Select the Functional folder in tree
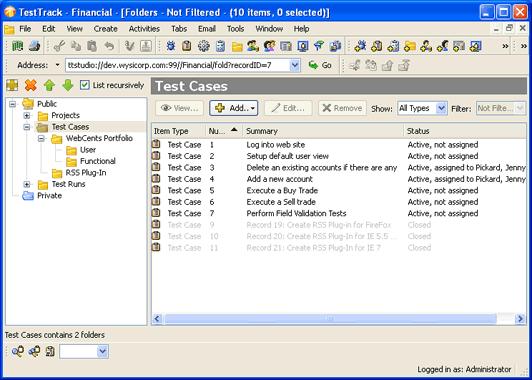The width and height of the screenshot is (532, 380). pos(98,161)
